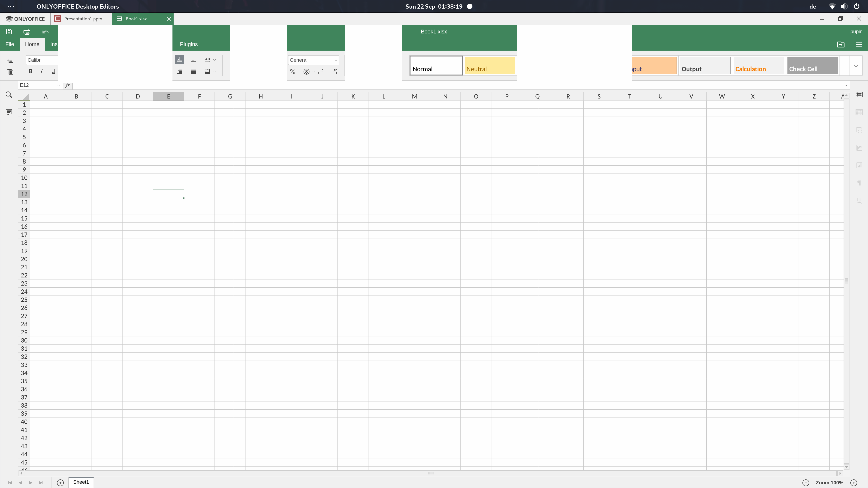Switch to the Home tab
Viewport: 868px width, 488px height.
click(x=32, y=44)
